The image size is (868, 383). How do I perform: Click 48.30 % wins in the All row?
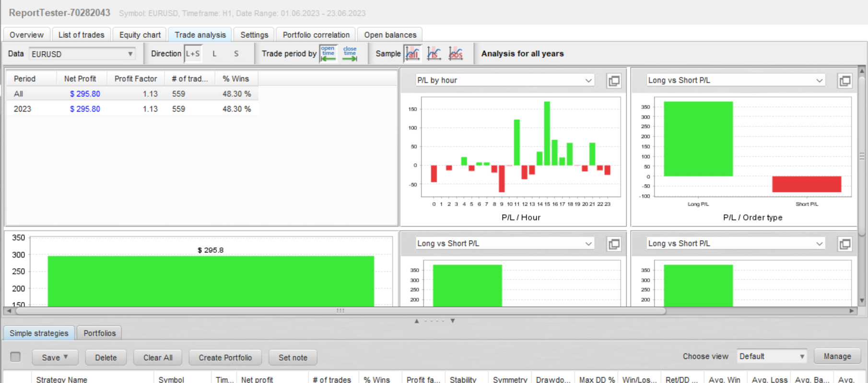coord(236,94)
